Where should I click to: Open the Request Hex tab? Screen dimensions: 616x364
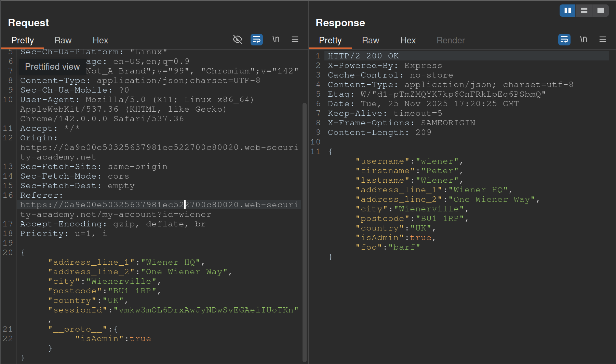coord(100,40)
